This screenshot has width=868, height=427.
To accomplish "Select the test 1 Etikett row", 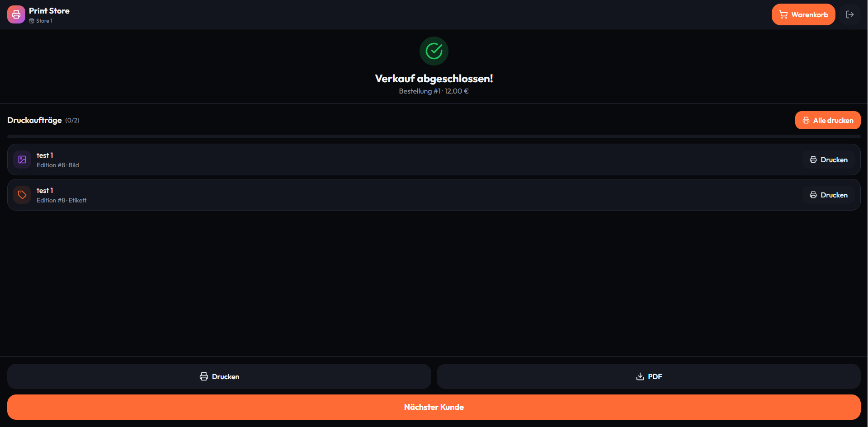I will tap(434, 195).
